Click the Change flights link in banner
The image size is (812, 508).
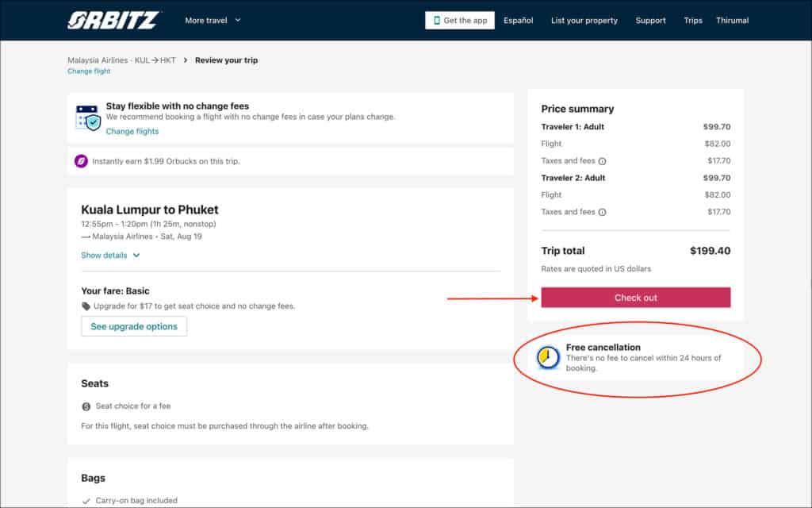pos(132,131)
